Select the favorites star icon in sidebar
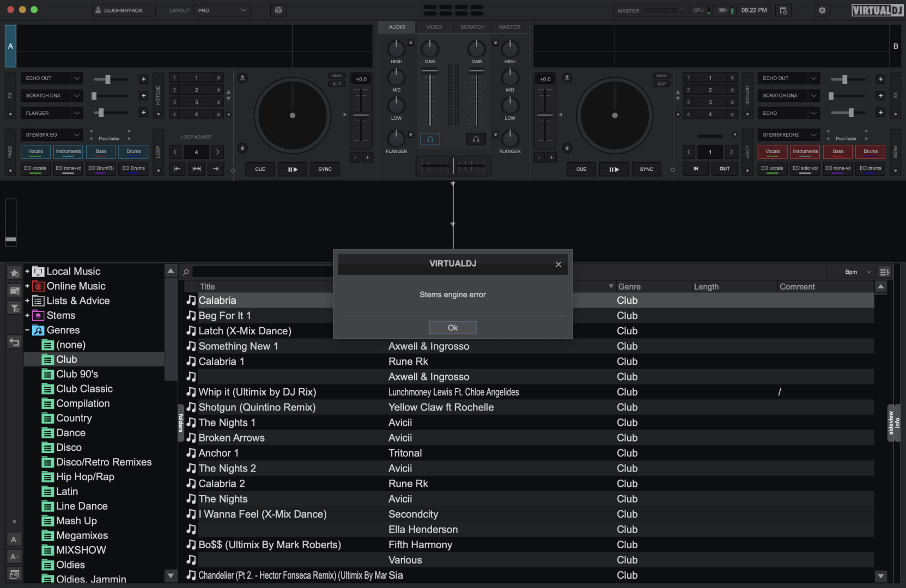 click(14, 274)
